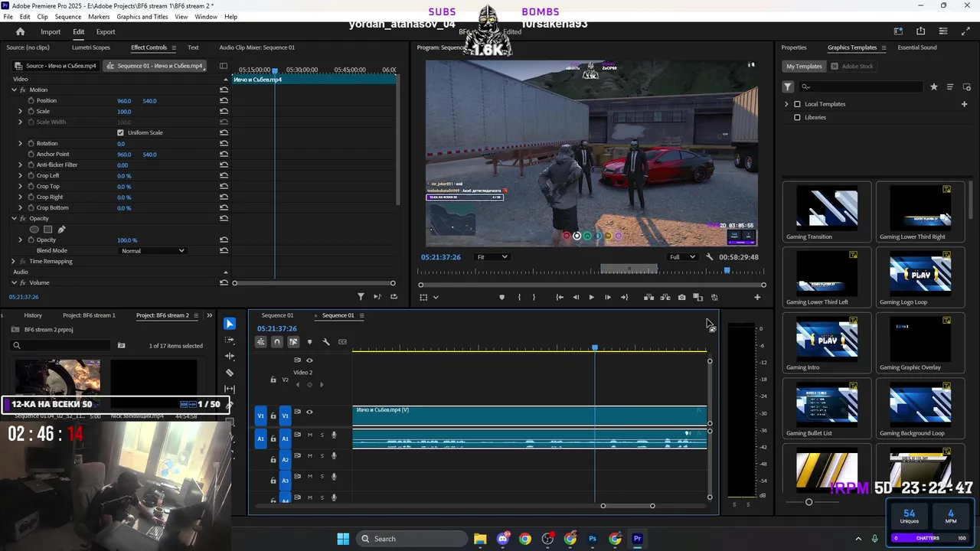Click the Lift button in Program monitor
The height and width of the screenshot is (551, 980).
coord(648,297)
